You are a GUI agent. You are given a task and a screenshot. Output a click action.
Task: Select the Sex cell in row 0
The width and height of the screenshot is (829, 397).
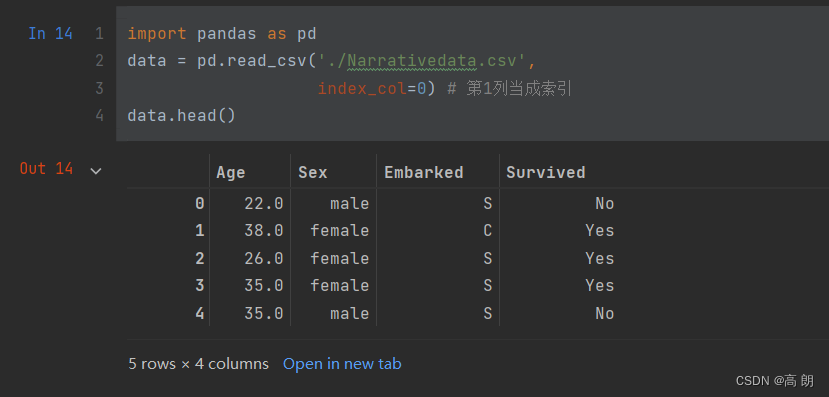pos(349,204)
